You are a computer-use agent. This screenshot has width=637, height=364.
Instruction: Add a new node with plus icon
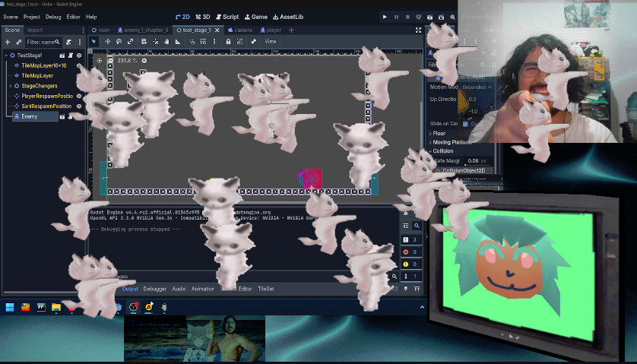(8, 42)
